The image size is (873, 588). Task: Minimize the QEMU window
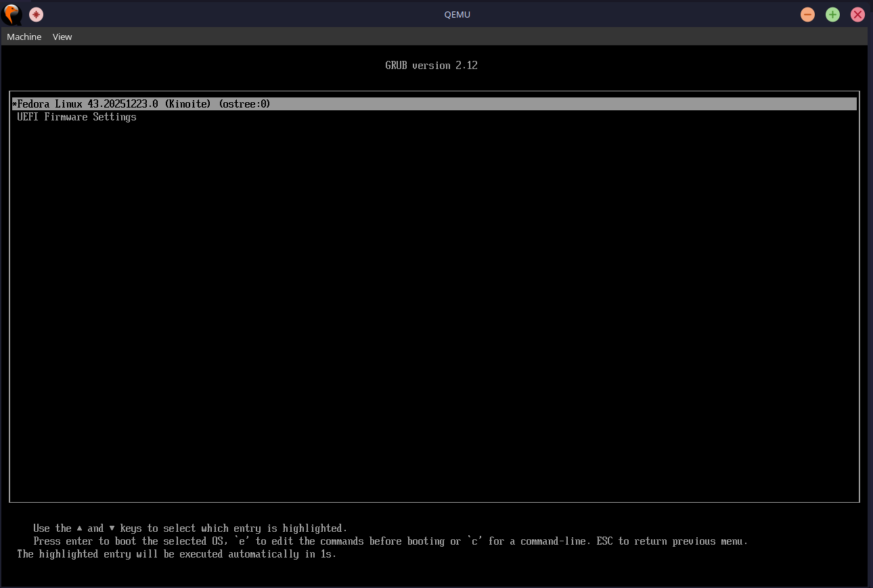tap(807, 14)
